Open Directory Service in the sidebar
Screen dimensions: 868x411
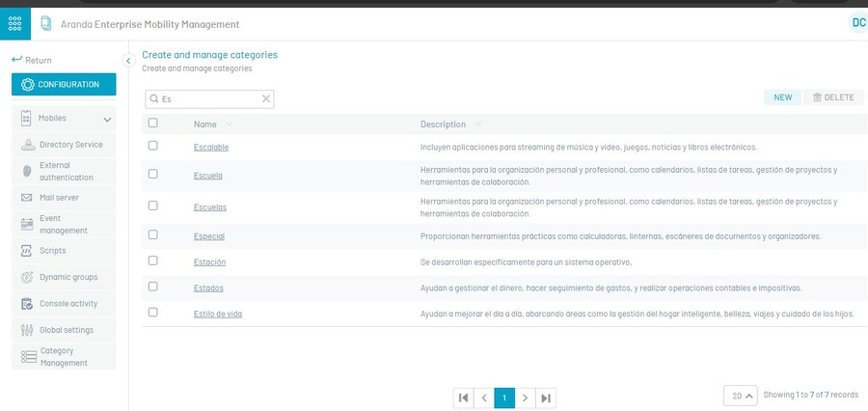pyautogui.click(x=70, y=145)
